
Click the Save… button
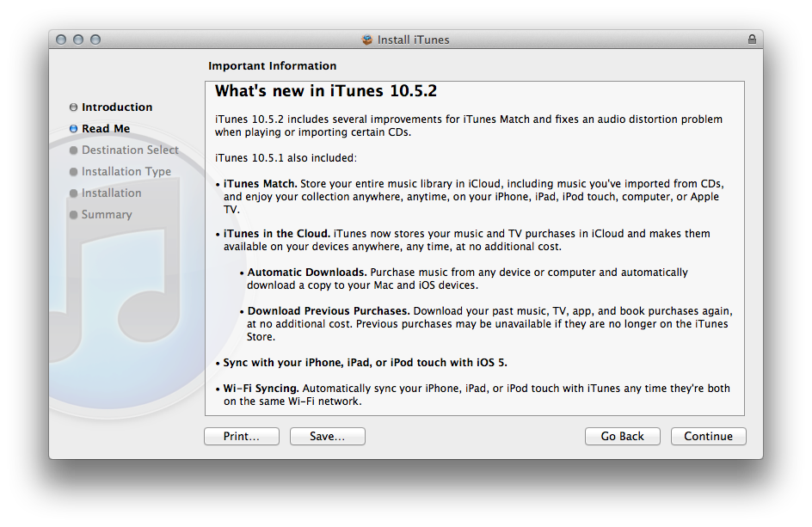(327, 436)
